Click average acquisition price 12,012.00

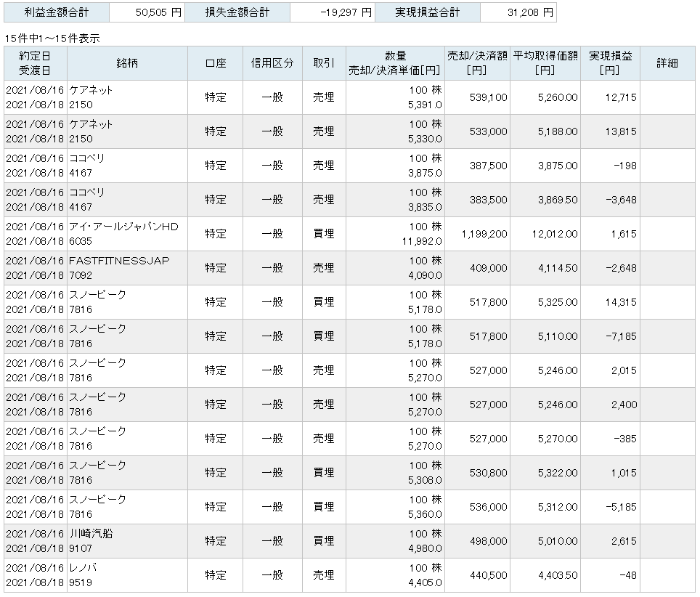pos(555,234)
